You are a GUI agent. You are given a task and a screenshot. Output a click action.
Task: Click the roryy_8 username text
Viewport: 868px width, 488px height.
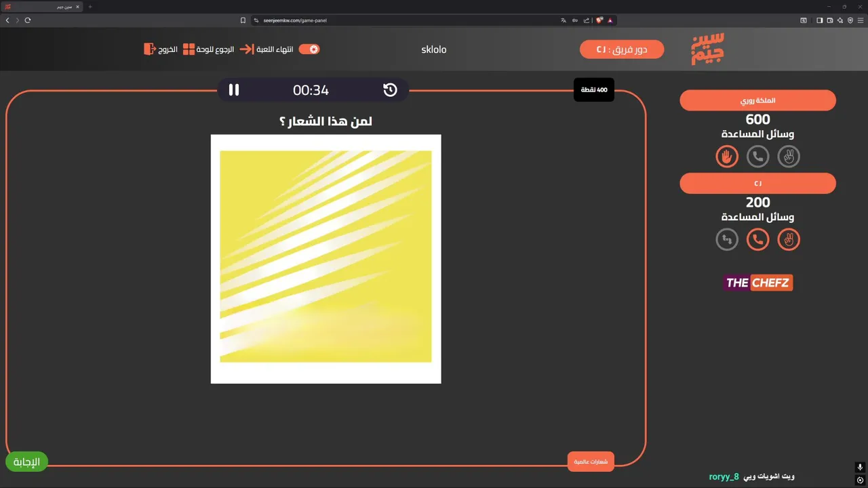coord(724,477)
